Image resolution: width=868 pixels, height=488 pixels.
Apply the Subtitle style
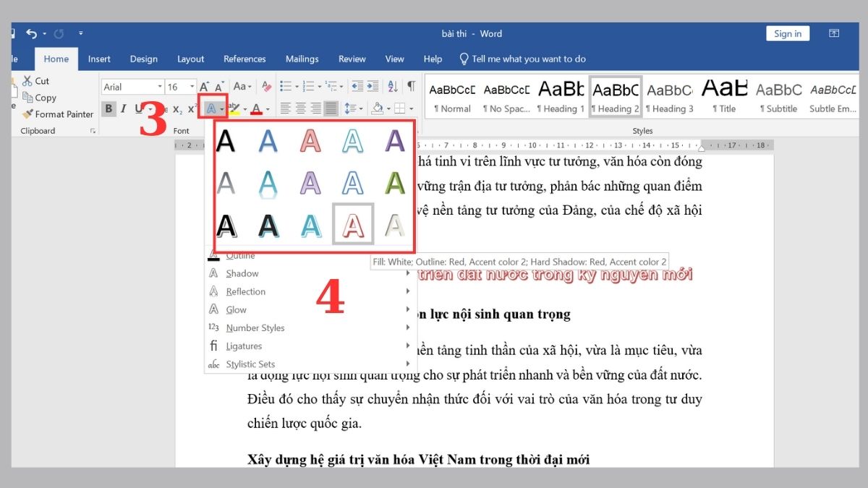778,97
